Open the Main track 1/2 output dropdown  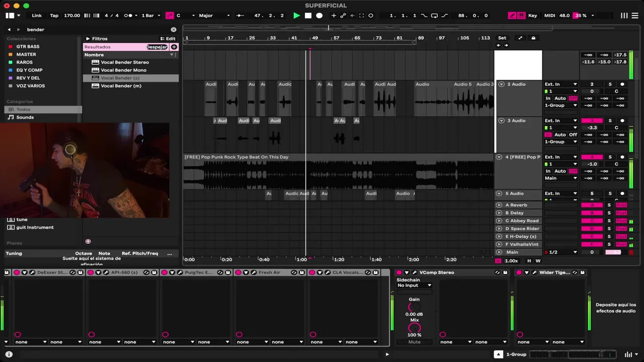pyautogui.click(x=560, y=252)
